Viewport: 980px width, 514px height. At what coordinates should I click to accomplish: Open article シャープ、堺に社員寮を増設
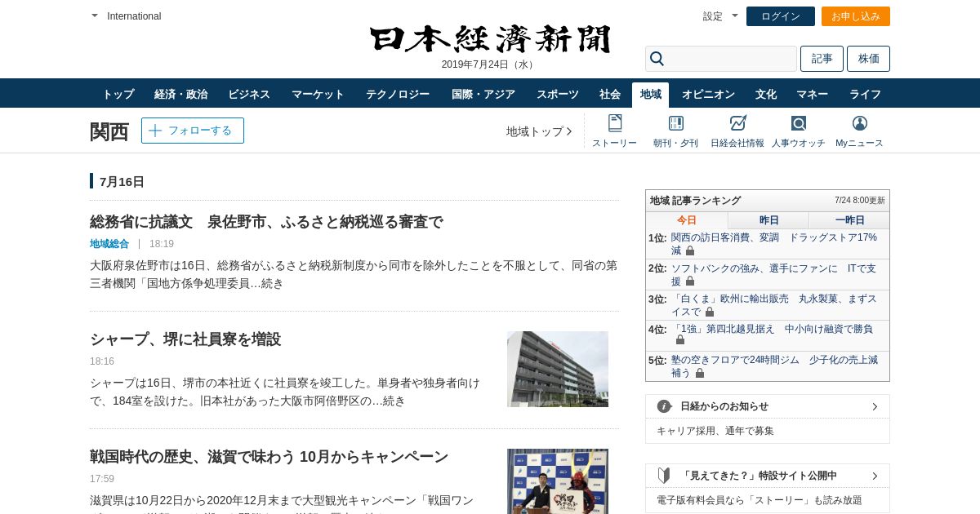tap(185, 339)
